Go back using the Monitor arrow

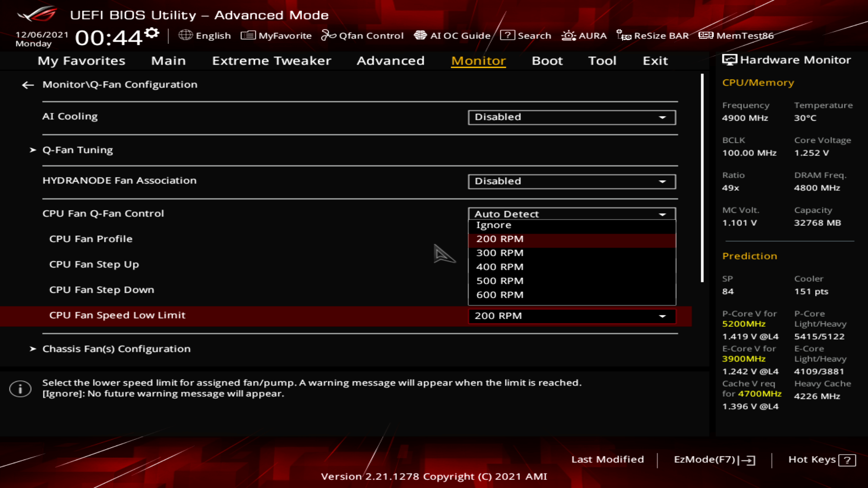pyautogui.click(x=28, y=85)
